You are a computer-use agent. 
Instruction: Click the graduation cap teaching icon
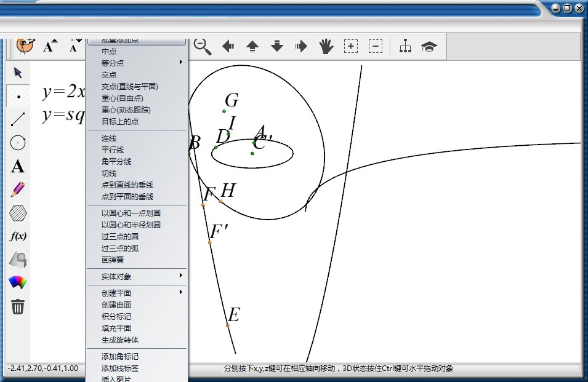[429, 46]
